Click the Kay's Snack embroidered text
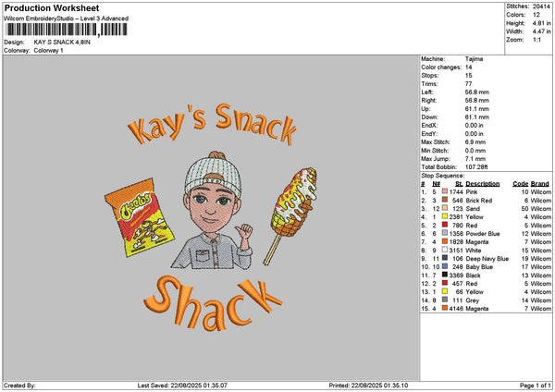The image size is (555, 392). tap(212, 124)
